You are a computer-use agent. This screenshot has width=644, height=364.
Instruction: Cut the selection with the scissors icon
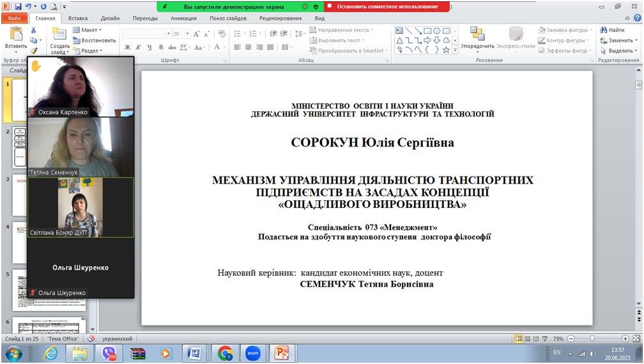33,30
